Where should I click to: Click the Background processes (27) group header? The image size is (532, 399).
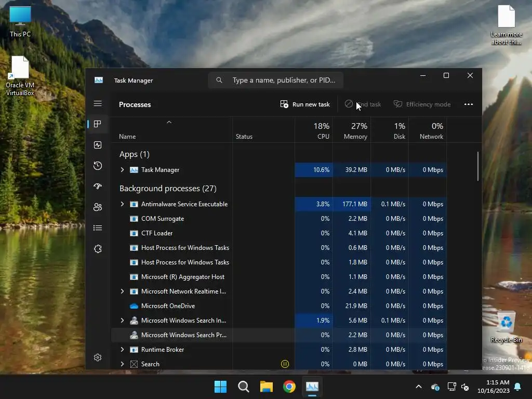[168, 188]
